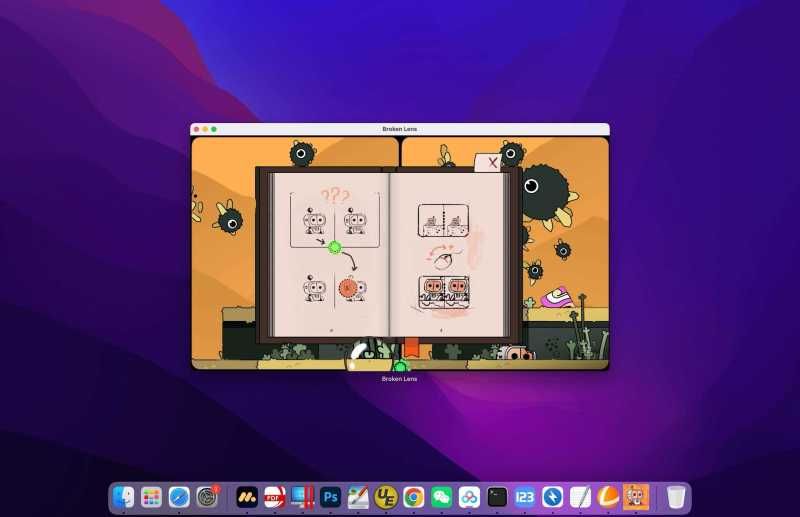Click the pink sneaker in the game scene
Image resolution: width=800 pixels, height=517 pixels.
[x=558, y=297]
